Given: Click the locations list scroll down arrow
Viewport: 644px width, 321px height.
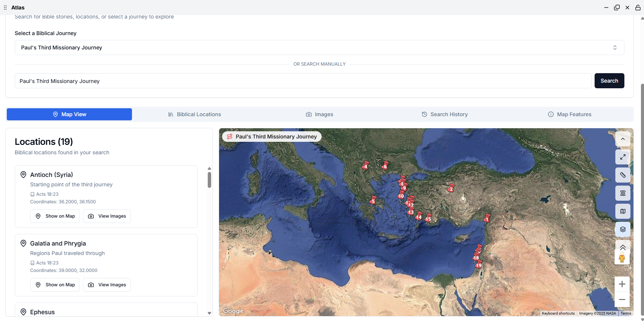Looking at the screenshot, I should click(x=209, y=313).
